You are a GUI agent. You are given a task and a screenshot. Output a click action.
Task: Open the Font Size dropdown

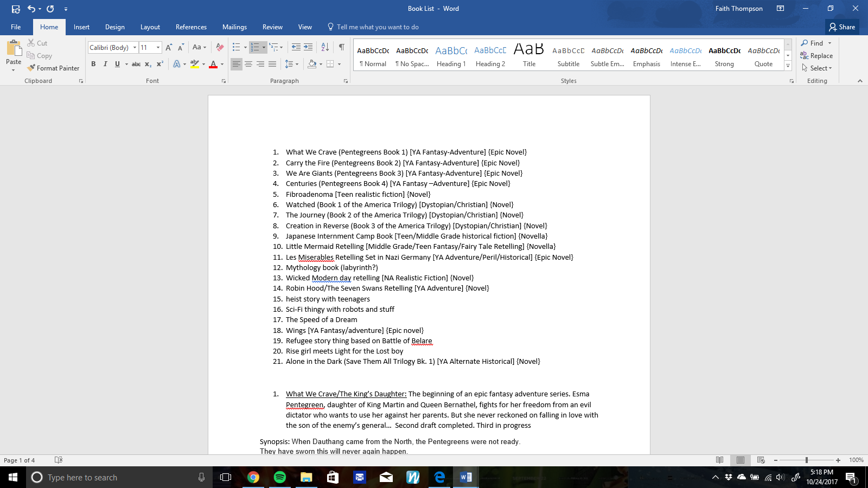tap(157, 47)
